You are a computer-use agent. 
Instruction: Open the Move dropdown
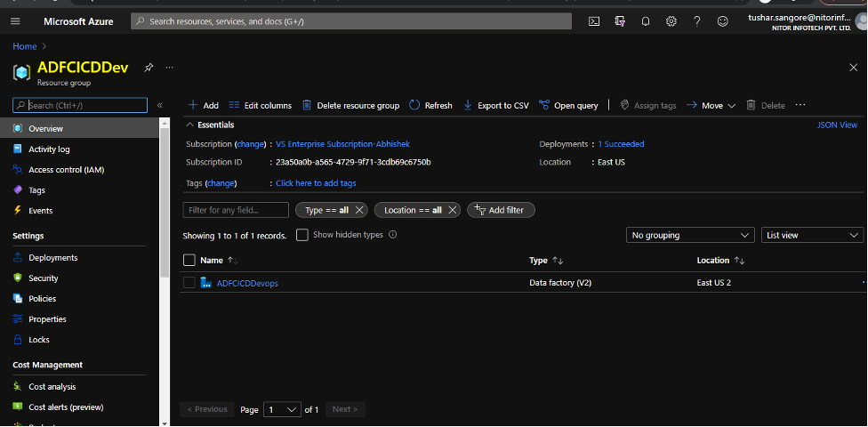click(711, 105)
